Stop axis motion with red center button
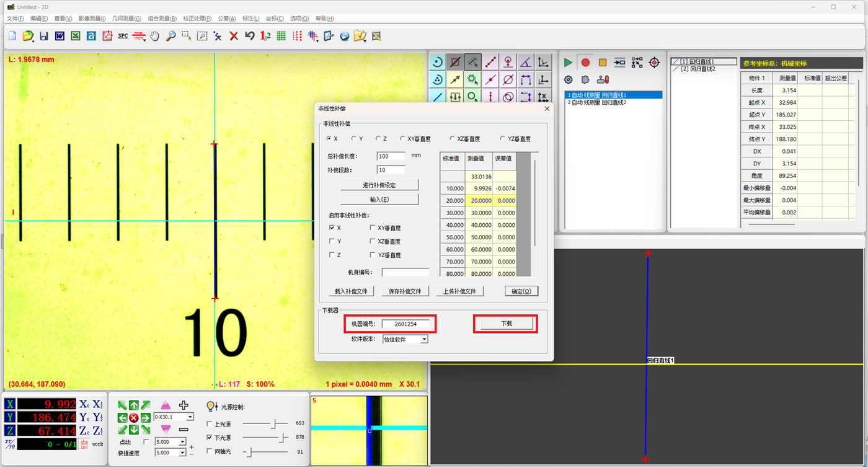 click(134, 418)
